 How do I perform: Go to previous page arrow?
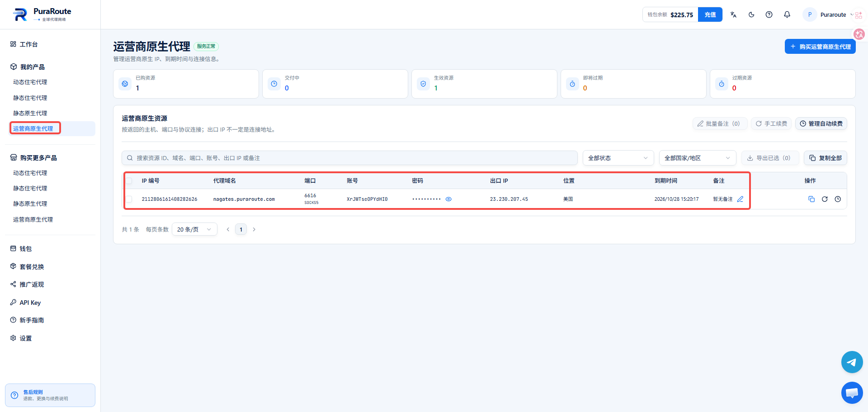(x=228, y=229)
